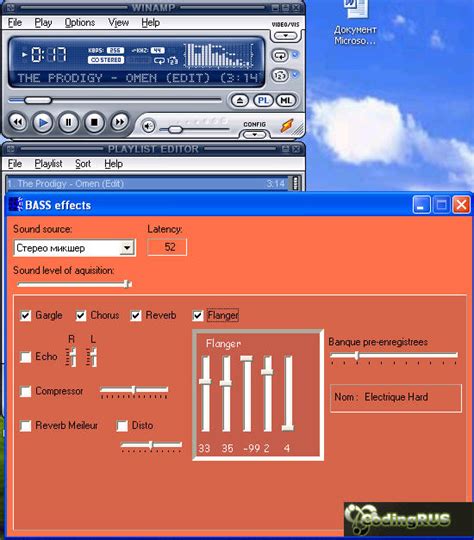Click the Winamp play button
This screenshot has width=474, height=540.
43,122
